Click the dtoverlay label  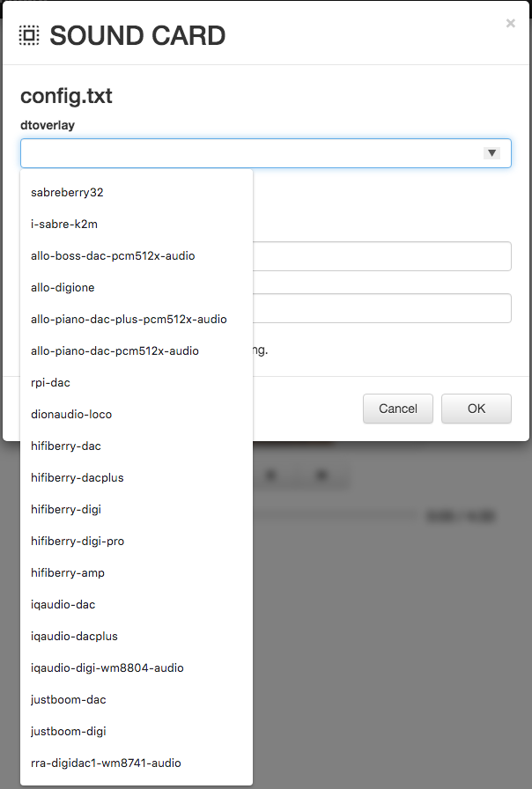[48, 125]
